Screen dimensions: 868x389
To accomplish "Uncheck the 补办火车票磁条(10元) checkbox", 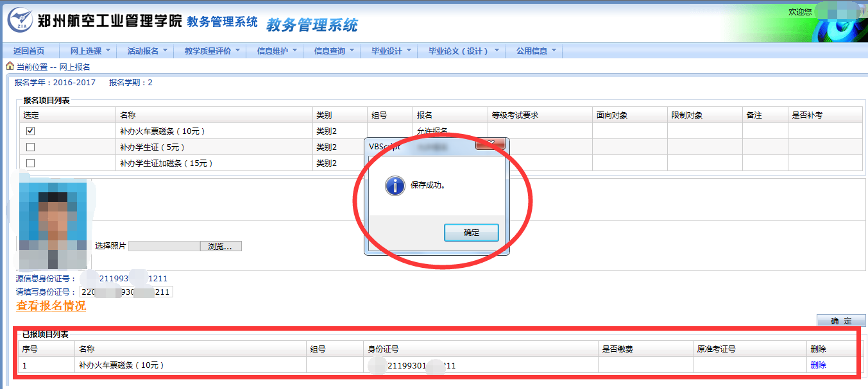I will point(30,131).
